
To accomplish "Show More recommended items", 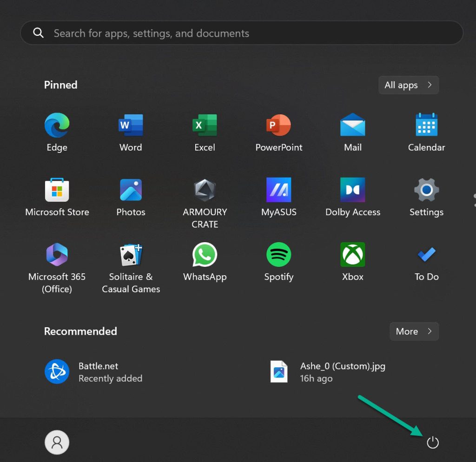I will tap(413, 331).
